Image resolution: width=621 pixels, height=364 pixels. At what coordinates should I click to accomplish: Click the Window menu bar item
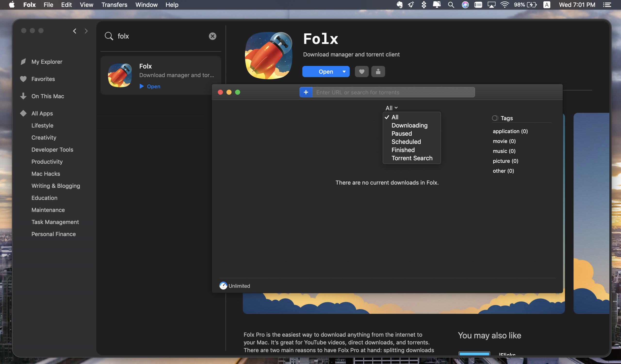(x=146, y=5)
